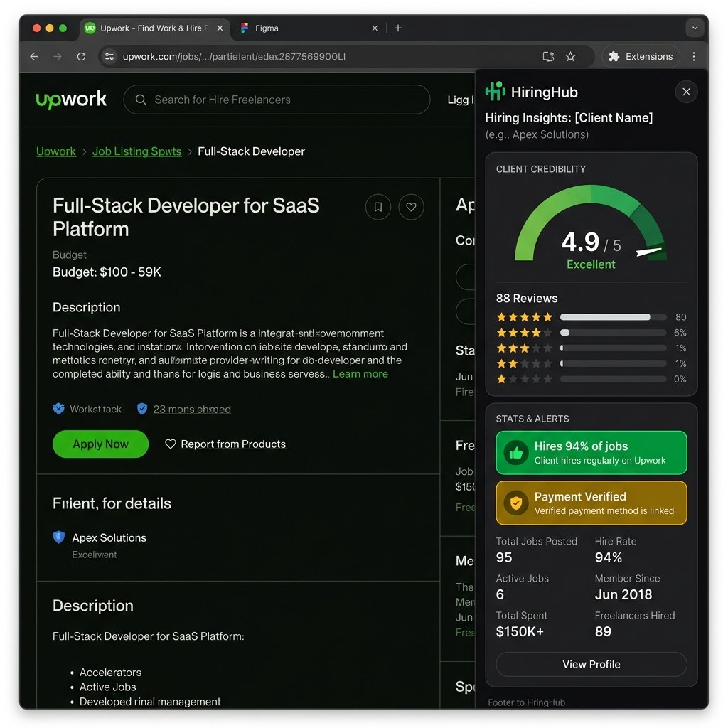The image size is (728, 728).
Task: Open Chrome three-dot menu
Action: [x=694, y=57]
